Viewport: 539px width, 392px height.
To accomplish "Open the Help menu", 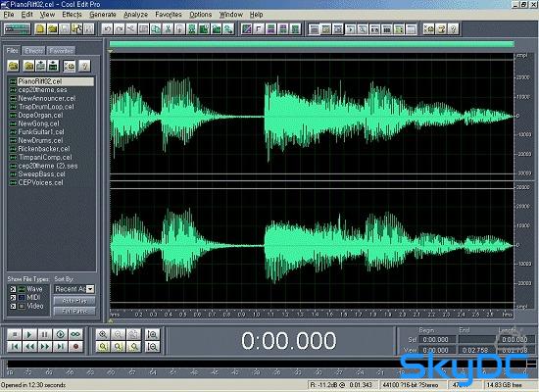I will coord(256,15).
